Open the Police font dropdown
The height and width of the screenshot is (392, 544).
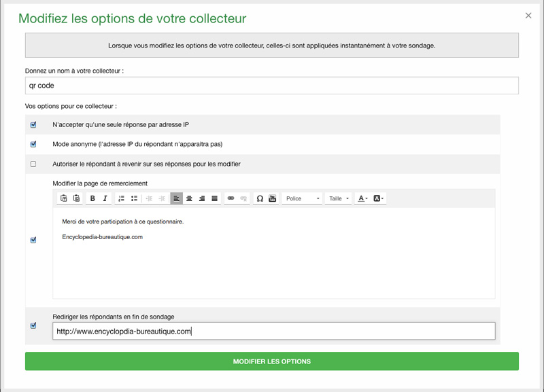[302, 198]
